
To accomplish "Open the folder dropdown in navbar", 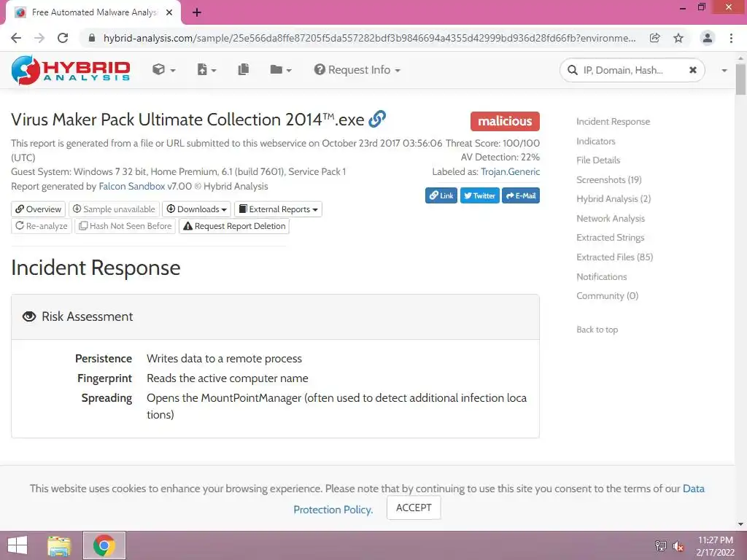I will 281,70.
